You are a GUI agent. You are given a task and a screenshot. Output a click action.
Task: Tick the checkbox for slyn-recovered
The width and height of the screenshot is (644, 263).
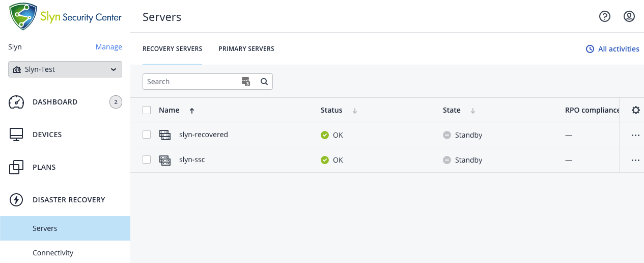click(x=147, y=135)
